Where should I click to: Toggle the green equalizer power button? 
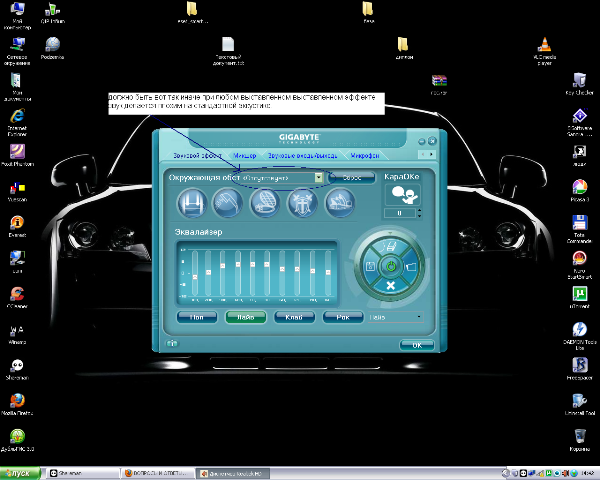(x=391, y=266)
